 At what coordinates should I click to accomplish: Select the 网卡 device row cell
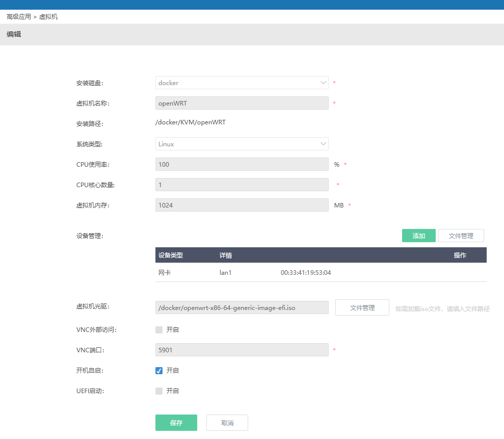click(x=165, y=272)
